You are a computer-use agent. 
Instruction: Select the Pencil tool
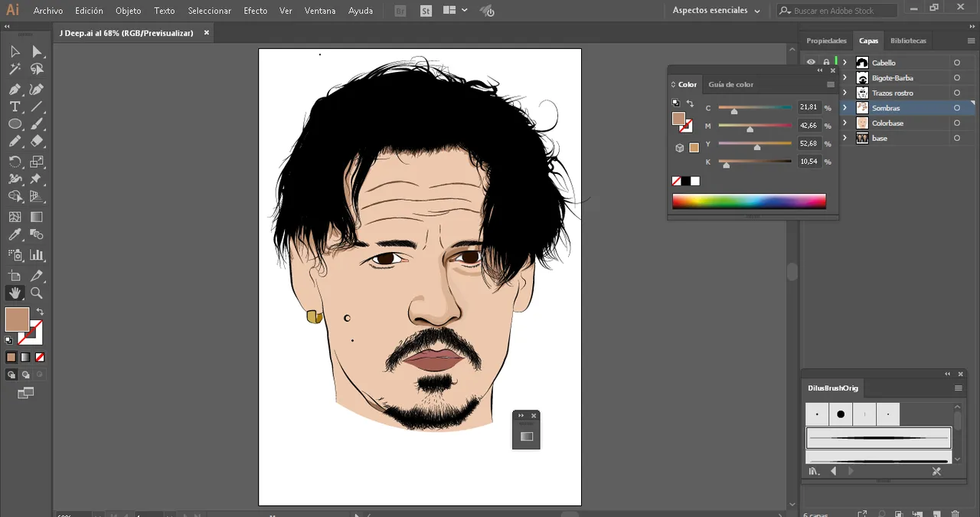(15, 142)
